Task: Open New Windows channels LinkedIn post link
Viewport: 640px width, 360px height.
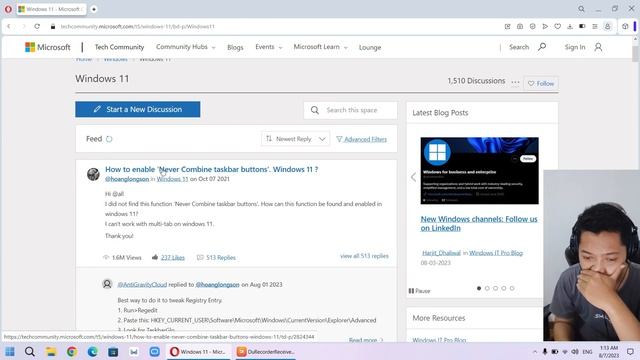Action: pos(479,223)
